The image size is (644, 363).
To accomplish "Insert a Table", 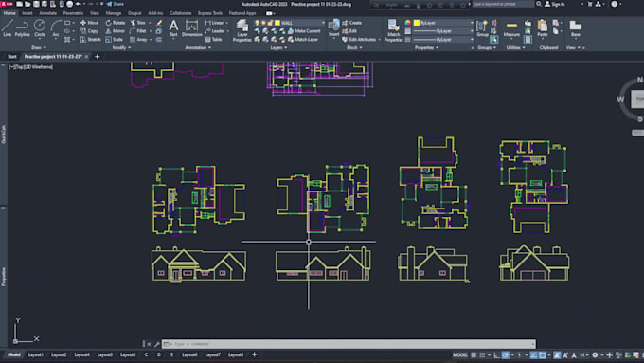I will tap(213, 40).
